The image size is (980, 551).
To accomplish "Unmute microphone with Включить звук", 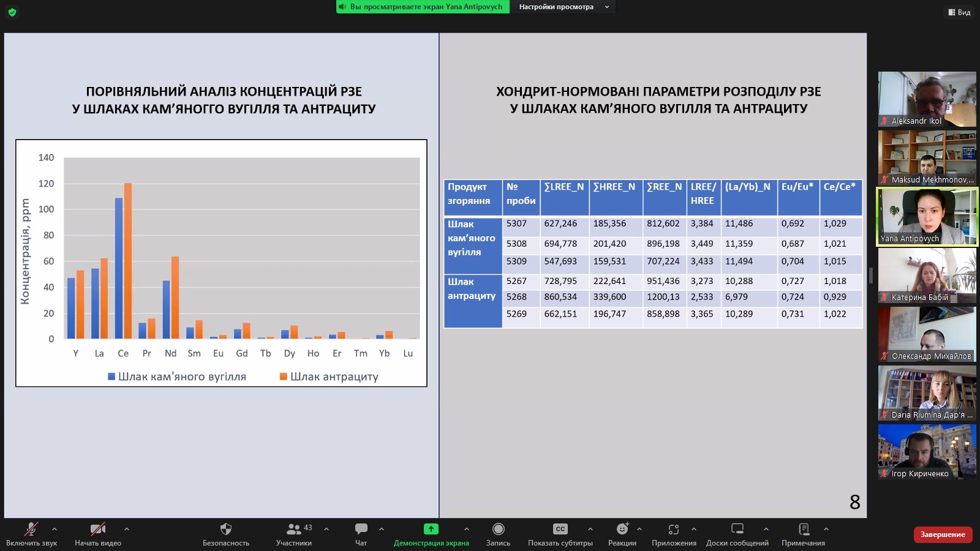I will tap(31, 530).
